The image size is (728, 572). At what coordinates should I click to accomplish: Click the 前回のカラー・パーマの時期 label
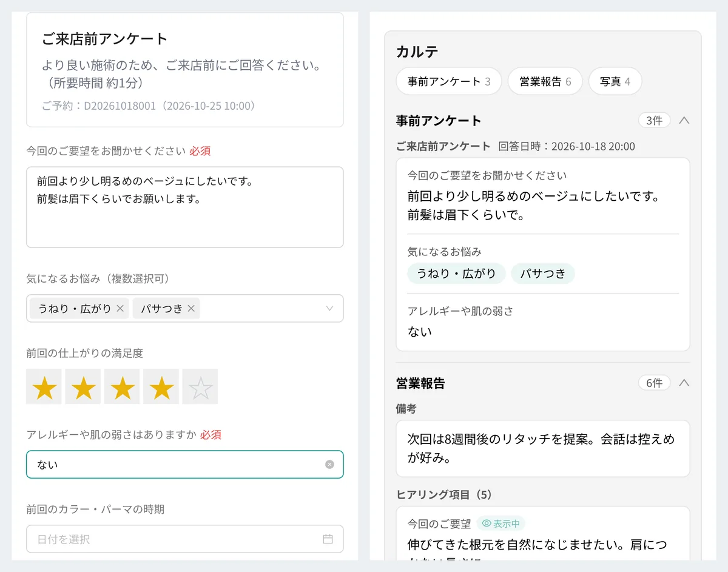coord(95,509)
